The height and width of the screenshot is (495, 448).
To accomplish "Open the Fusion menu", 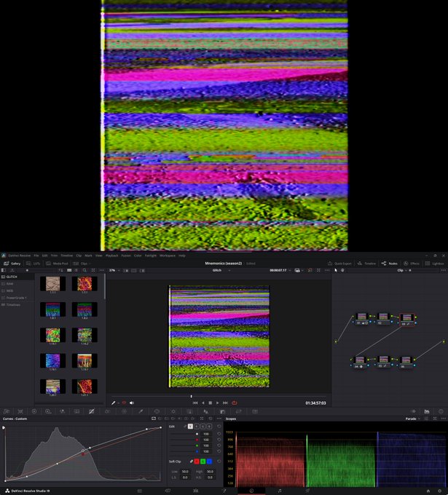I will [x=126, y=256].
